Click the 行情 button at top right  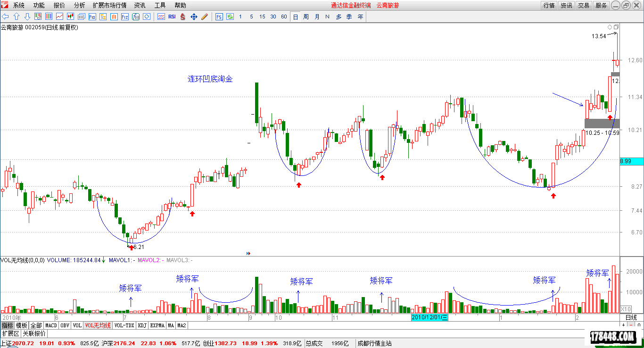tap(549, 5)
